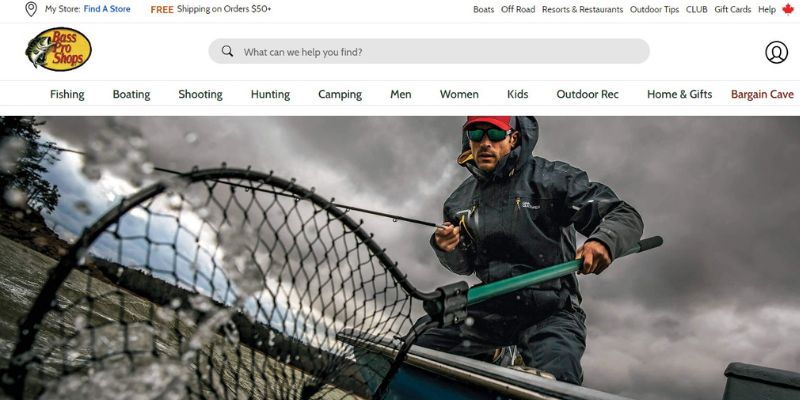The image size is (800, 400).
Task: Expand the Shooting department menu
Action: 201,94
